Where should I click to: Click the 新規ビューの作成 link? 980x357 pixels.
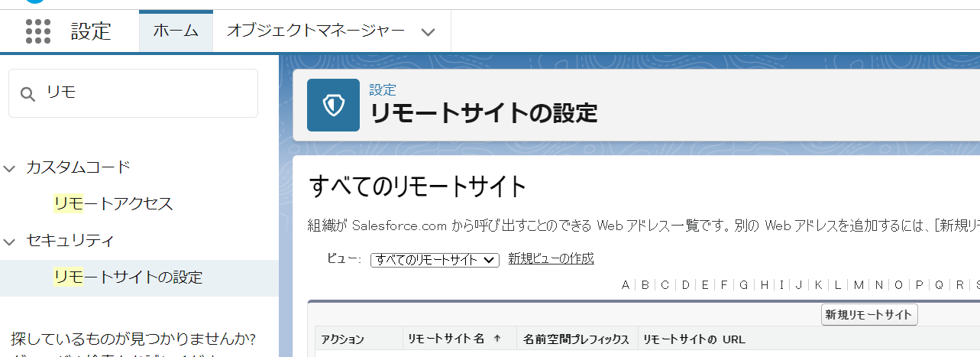click(551, 258)
